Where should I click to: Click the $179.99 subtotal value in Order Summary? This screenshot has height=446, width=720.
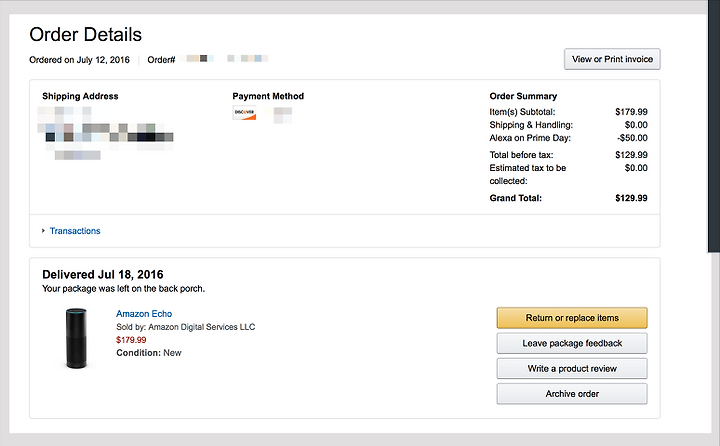(631, 112)
